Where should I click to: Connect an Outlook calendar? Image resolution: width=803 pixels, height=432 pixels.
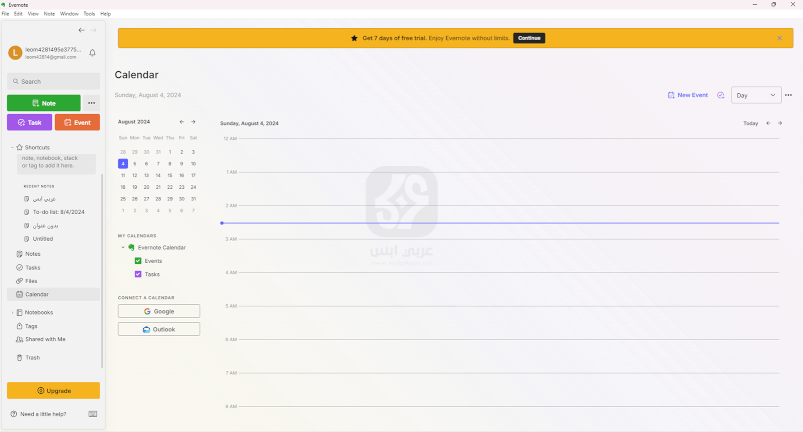pos(159,329)
